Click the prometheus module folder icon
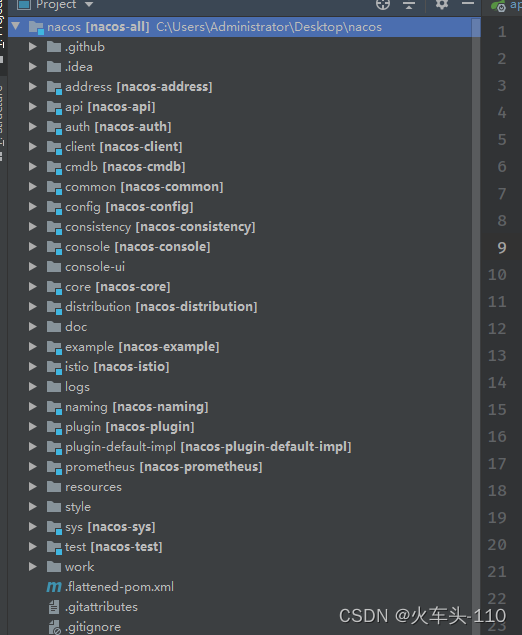This screenshot has width=522, height=635. (54, 467)
